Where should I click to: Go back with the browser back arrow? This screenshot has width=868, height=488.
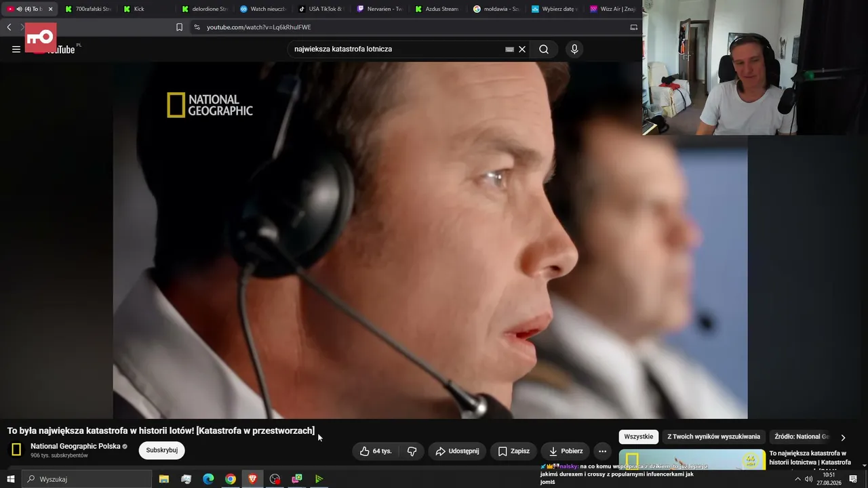click(9, 27)
